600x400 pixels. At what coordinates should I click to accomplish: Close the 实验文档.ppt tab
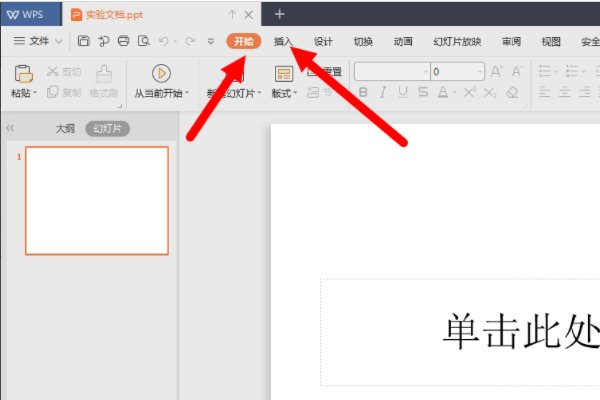tap(249, 15)
